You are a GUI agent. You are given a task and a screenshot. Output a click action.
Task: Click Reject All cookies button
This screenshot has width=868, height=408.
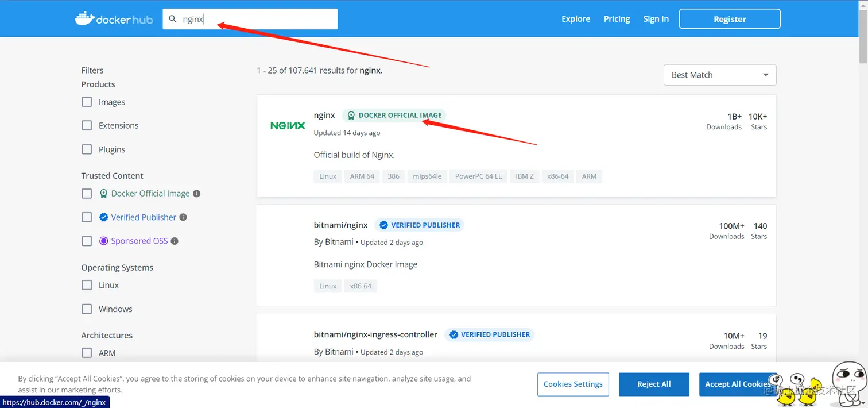click(654, 384)
